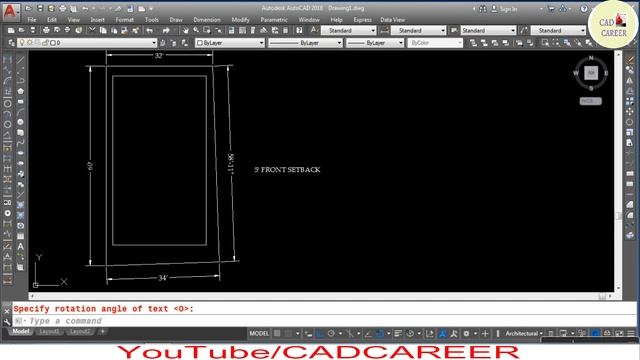This screenshot has height=360, width=640.
Task: Select the Line draw tool
Action: click(x=20, y=60)
